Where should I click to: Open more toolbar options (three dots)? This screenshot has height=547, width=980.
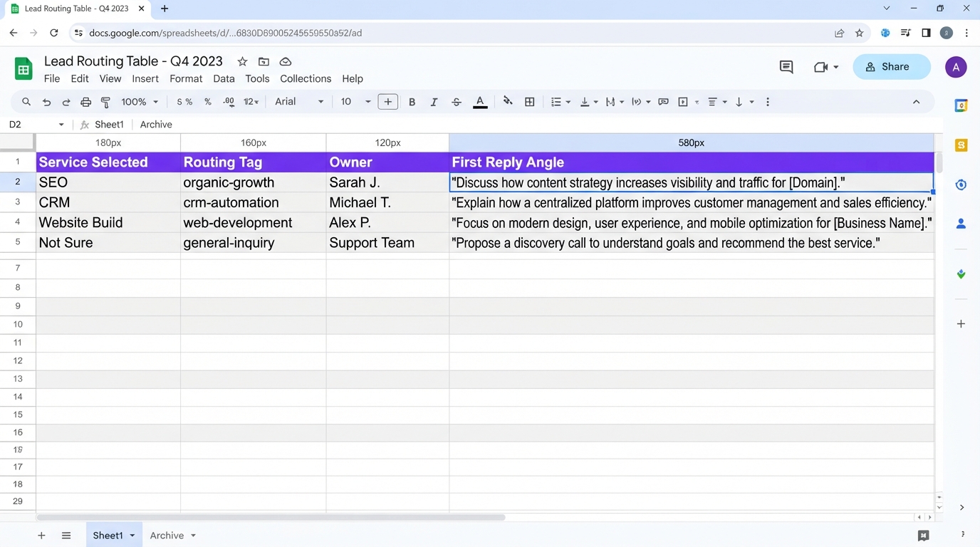[768, 102]
